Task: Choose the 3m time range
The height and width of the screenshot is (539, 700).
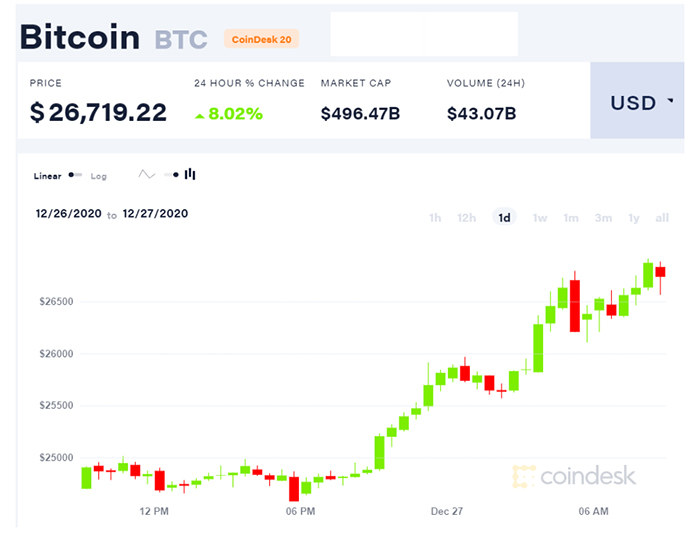Action: click(x=603, y=218)
